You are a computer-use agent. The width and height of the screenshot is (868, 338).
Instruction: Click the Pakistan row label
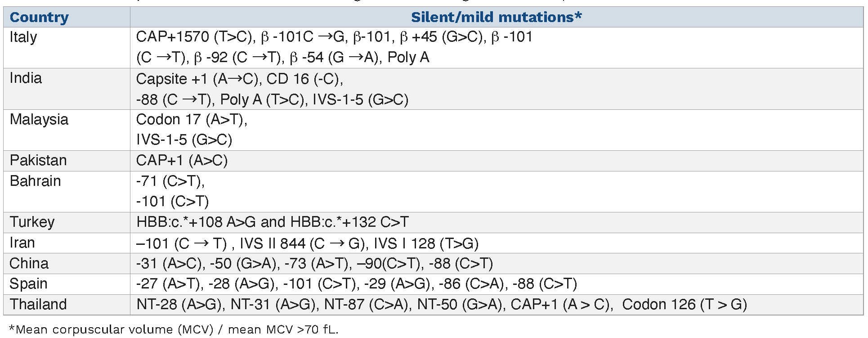[x=38, y=161]
